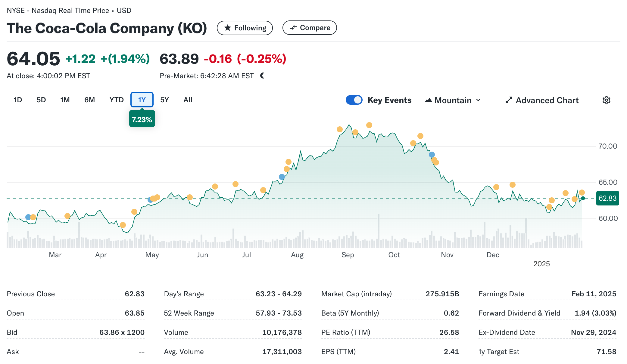This screenshot has height=364, width=627.
Task: Click the Mountain chart type icon
Action: point(428,100)
